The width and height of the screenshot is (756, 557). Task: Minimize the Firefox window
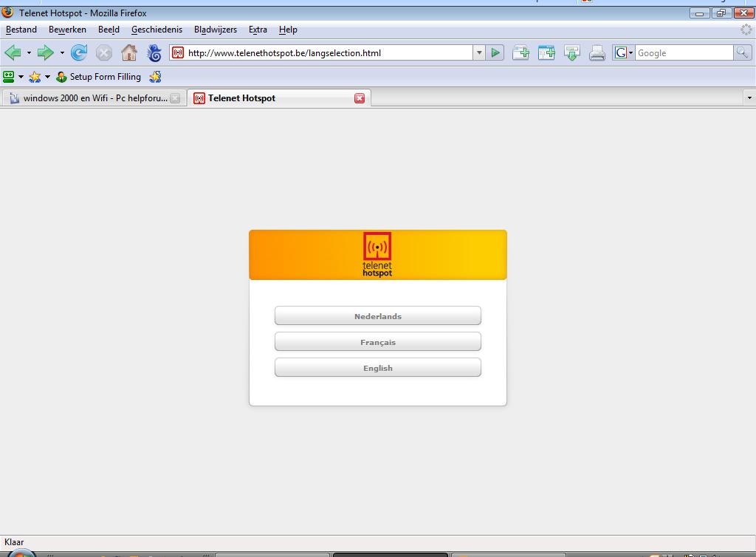[700, 13]
